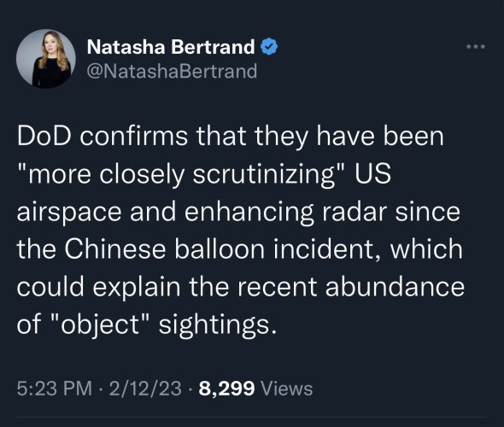504x427 pixels.
Task: Click the divider line below tweet metadata
Action: point(252,418)
